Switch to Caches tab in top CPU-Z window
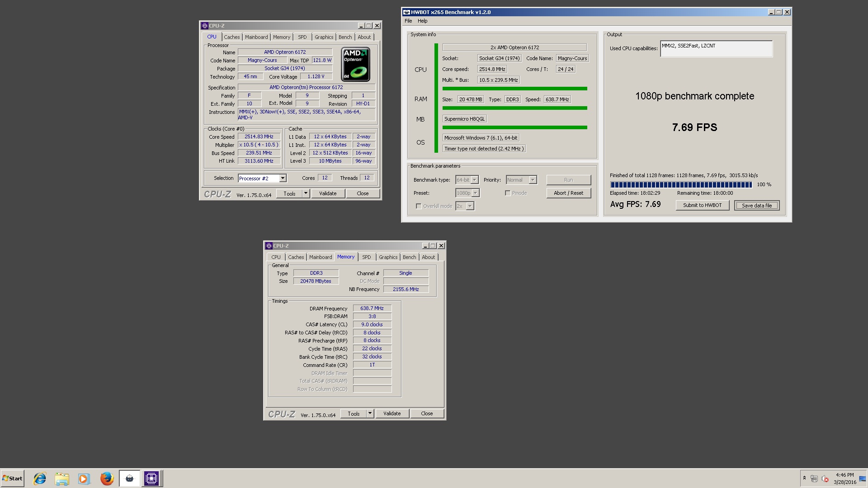 pos(231,37)
